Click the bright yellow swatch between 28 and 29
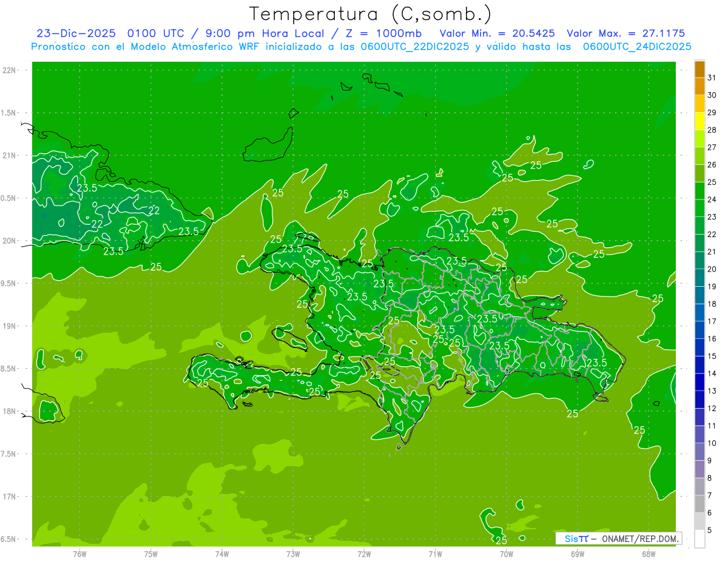This screenshot has width=728, height=562. click(699, 121)
